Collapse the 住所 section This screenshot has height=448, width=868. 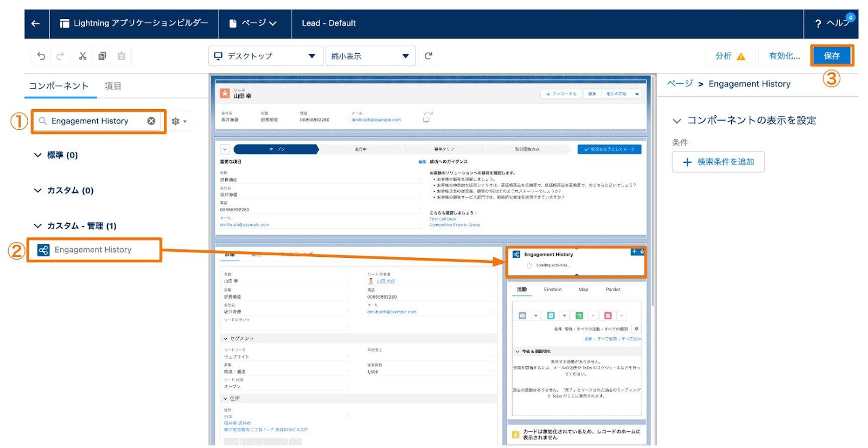[226, 399]
